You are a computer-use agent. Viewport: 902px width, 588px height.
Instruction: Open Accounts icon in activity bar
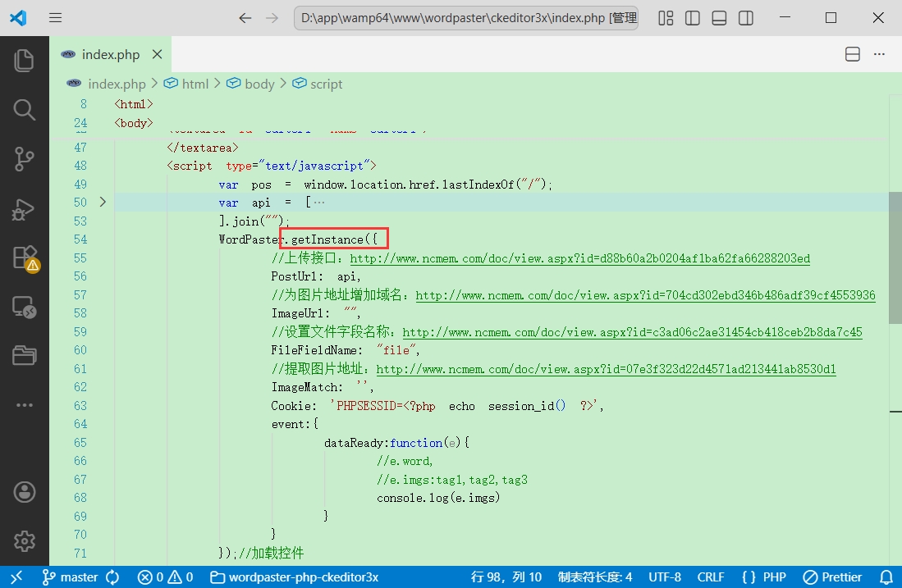tap(24, 492)
